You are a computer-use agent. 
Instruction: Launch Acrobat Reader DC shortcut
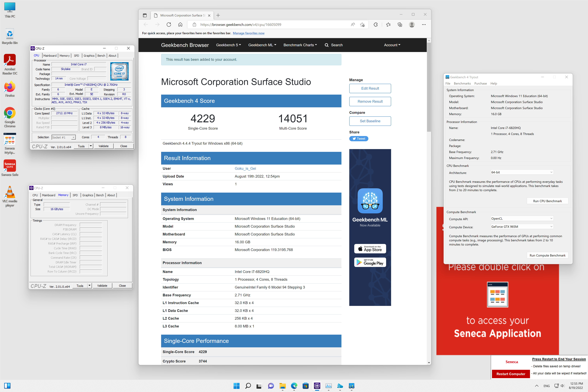coord(10,64)
